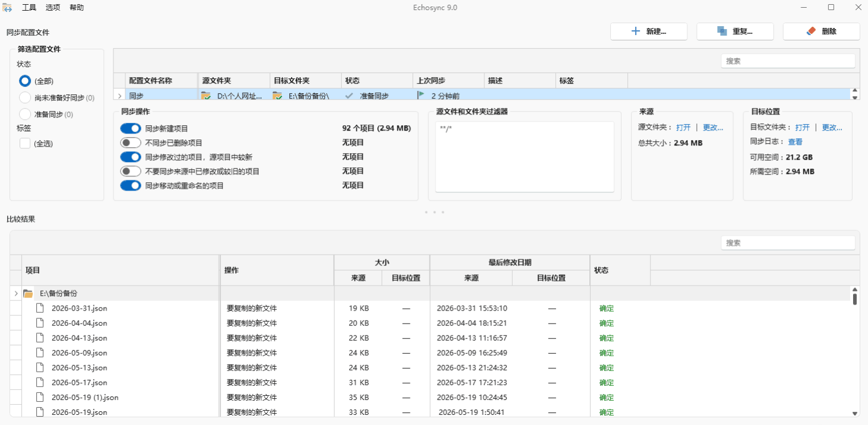The height and width of the screenshot is (425, 868).
Task: Check the (全选) tag checkbox
Action: pyautogui.click(x=25, y=143)
